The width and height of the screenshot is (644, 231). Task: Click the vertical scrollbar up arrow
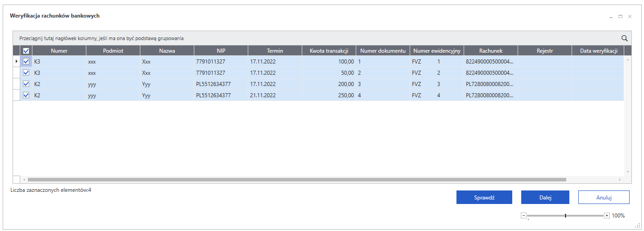pyautogui.click(x=628, y=59)
